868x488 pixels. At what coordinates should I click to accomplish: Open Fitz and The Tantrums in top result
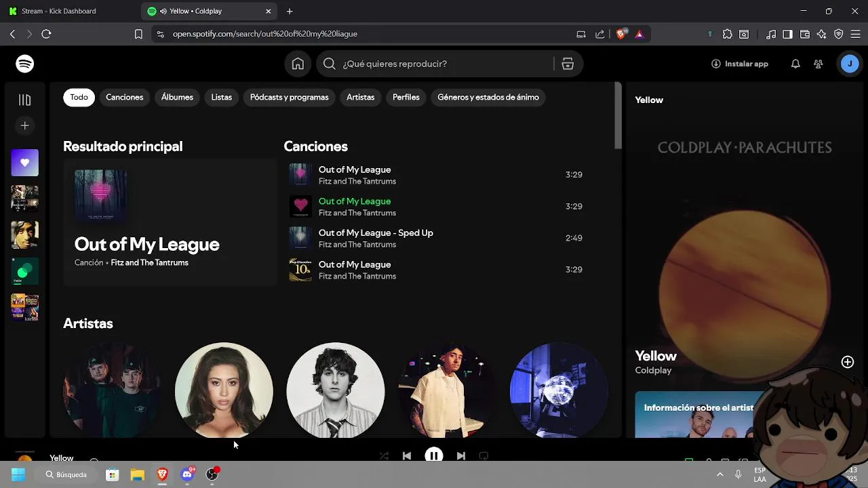click(149, 262)
